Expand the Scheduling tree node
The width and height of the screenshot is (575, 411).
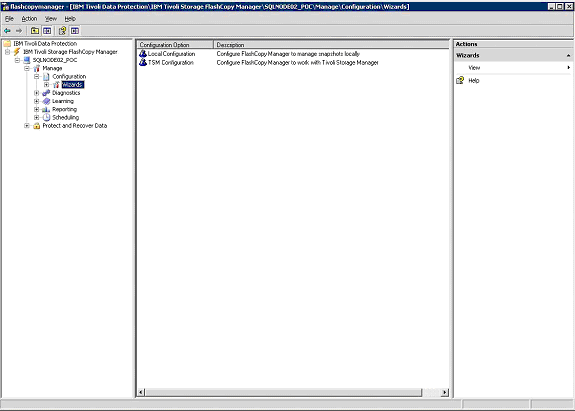pos(37,118)
